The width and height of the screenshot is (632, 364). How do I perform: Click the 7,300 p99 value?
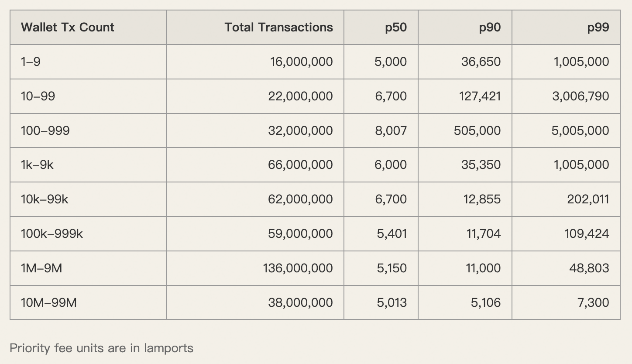[x=593, y=302]
